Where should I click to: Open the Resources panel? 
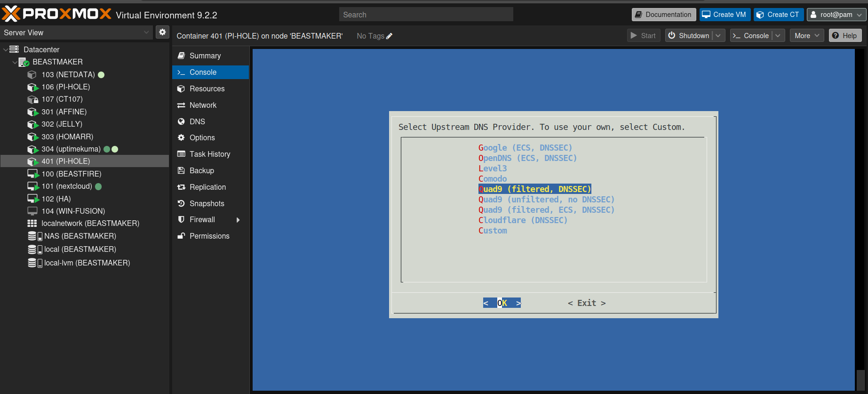210,88
